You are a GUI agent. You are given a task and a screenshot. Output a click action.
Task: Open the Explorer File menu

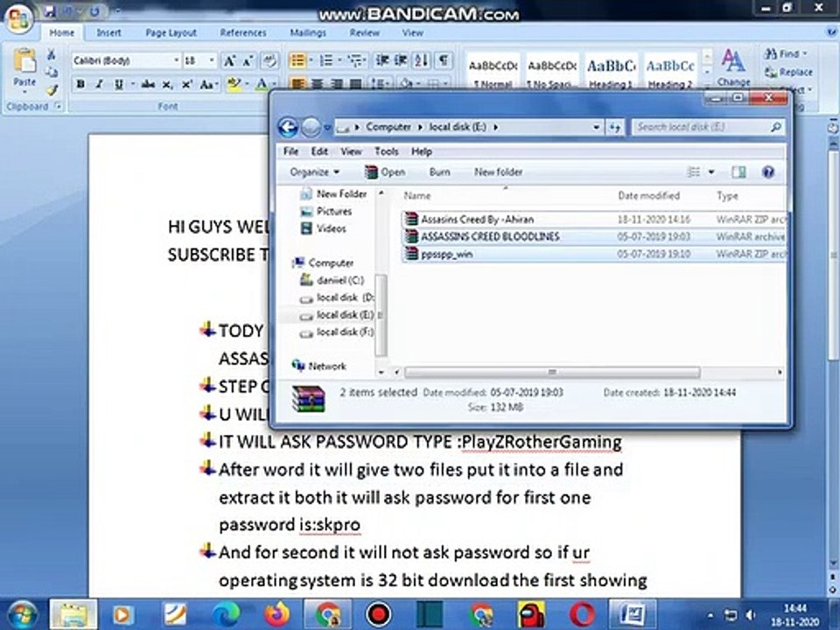tap(290, 151)
